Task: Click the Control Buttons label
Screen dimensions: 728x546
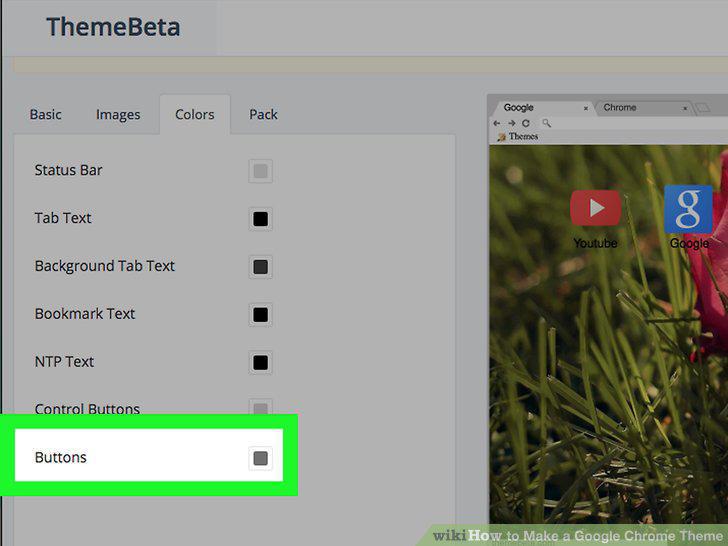Action: 87,408
